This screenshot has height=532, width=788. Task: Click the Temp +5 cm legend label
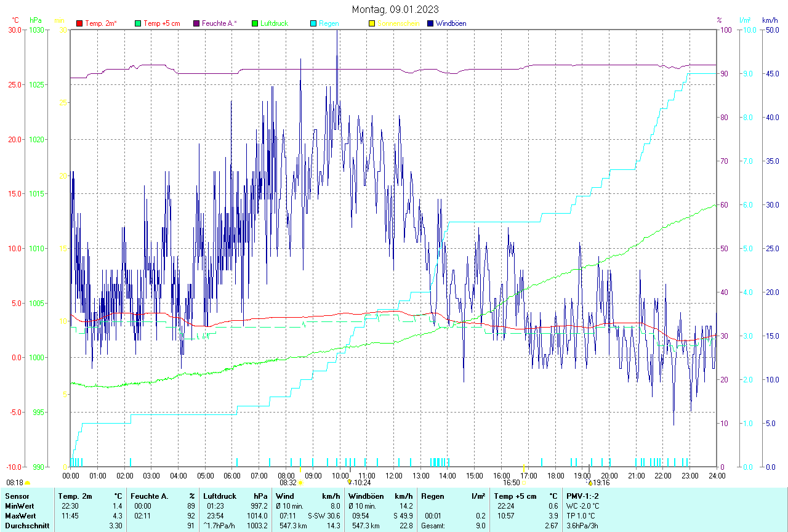click(162, 23)
